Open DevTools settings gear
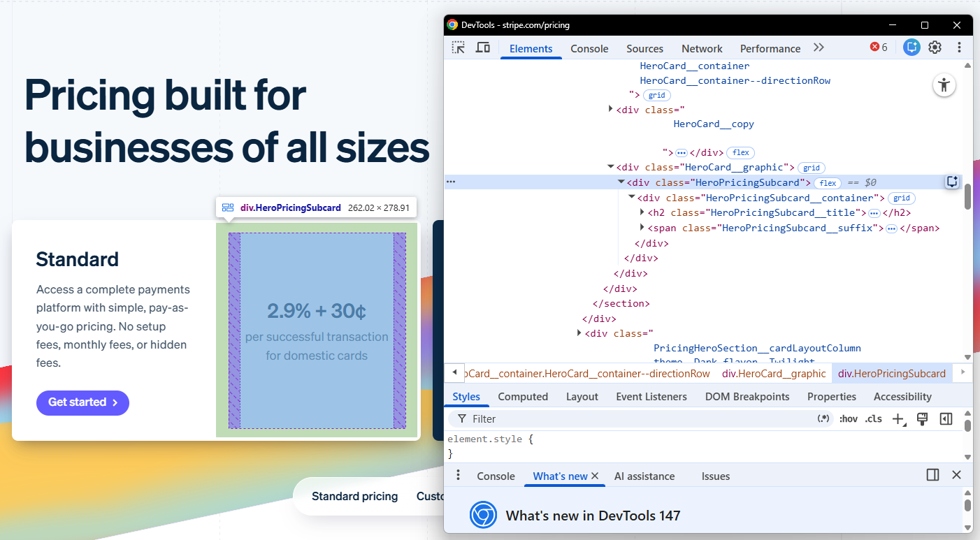This screenshot has width=980, height=540. tap(935, 48)
